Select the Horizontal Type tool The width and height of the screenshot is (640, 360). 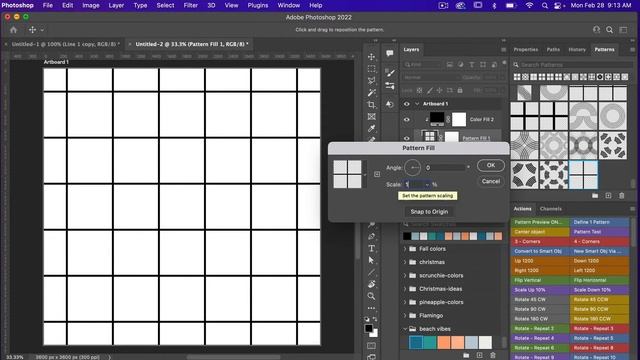(x=371, y=248)
